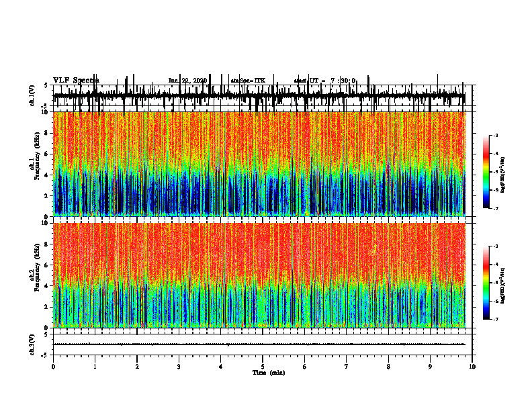Click the "VLF Spectra" plot title

tap(76, 81)
